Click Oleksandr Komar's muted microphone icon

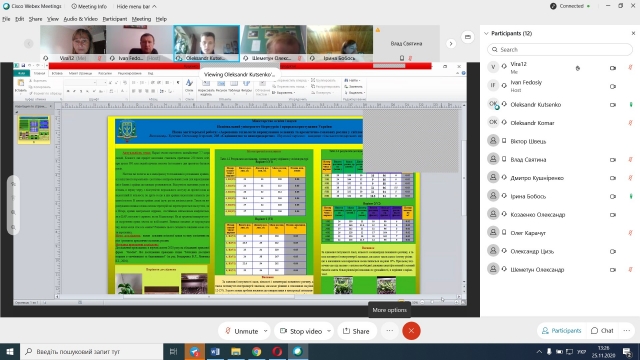(x=630, y=123)
